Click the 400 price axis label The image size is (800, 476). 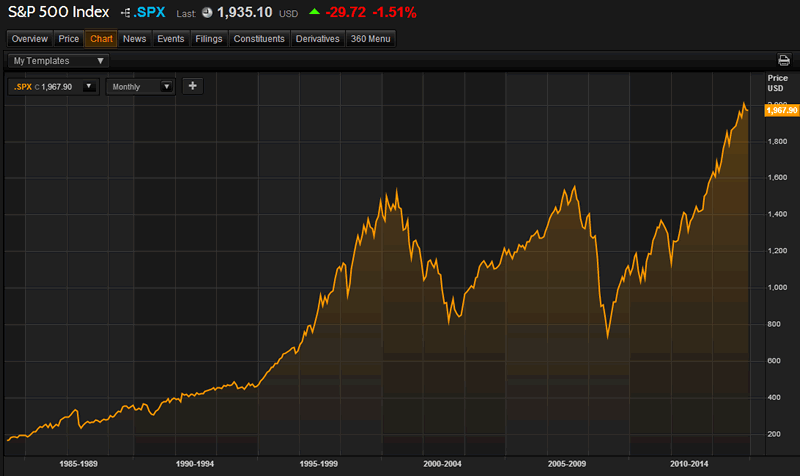pos(774,397)
